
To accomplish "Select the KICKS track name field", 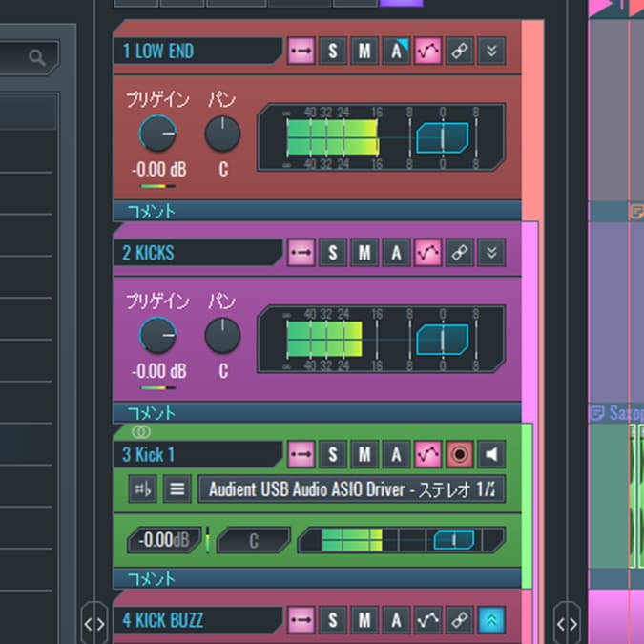I will point(197,253).
